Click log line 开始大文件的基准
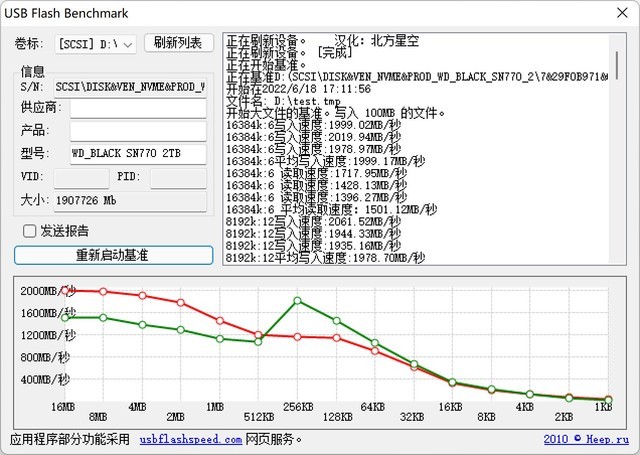 click(x=336, y=113)
